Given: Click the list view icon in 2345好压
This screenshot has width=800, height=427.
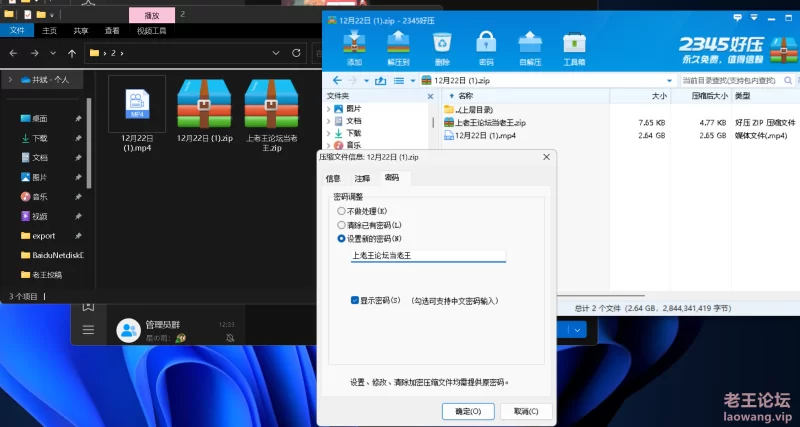Looking at the screenshot, I should (x=399, y=81).
